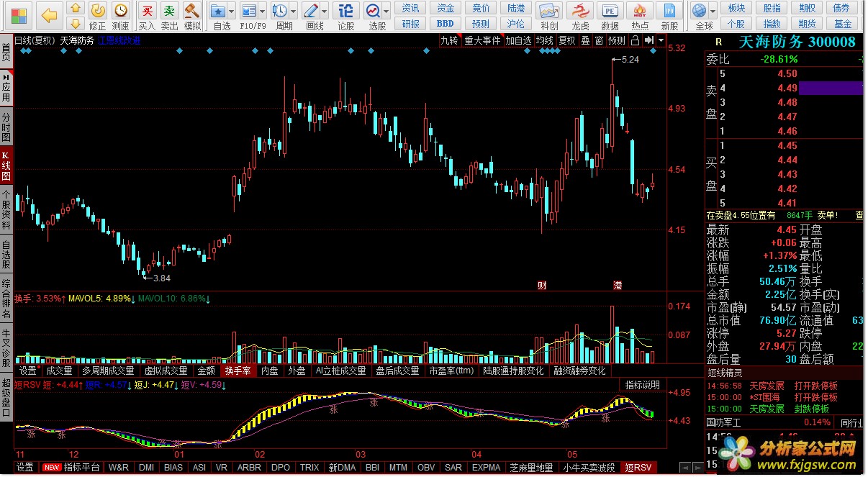The height and width of the screenshot is (477, 868).
Task: Click the down arrow (next stock) icon
Action: 76,23
